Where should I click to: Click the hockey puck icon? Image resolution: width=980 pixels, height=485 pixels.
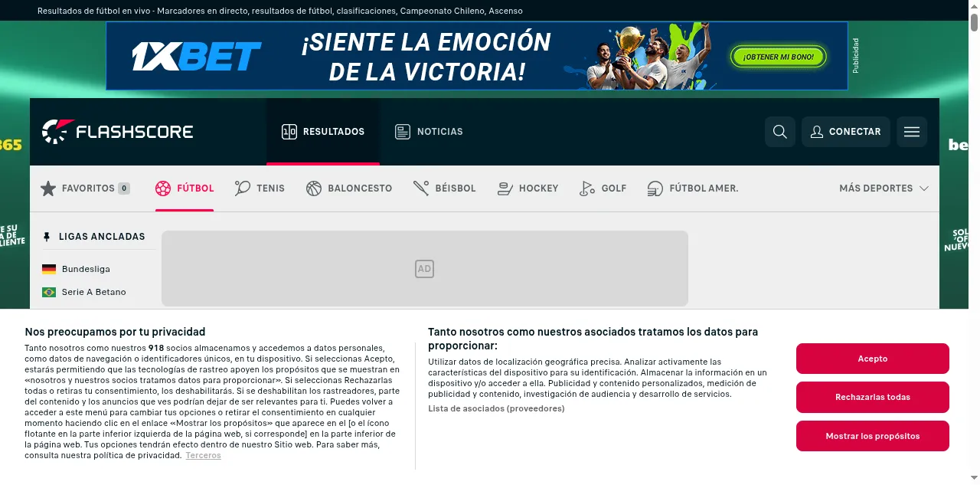click(x=505, y=188)
